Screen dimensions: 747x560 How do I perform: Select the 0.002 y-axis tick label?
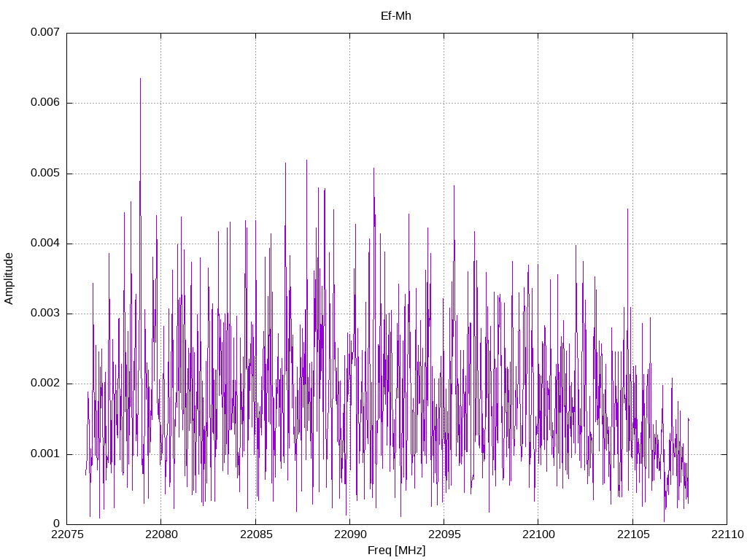point(44,384)
